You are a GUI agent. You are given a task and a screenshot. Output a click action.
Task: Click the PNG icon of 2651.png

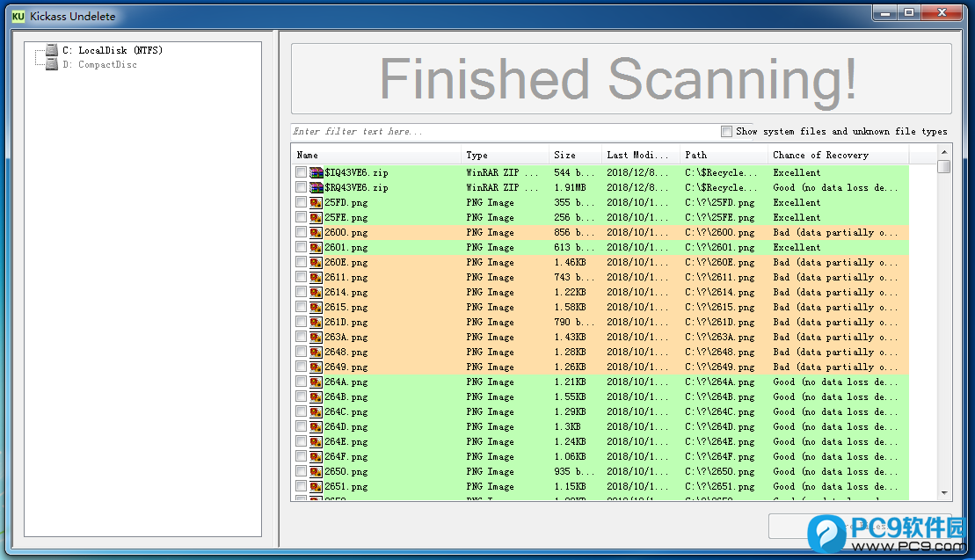click(317, 487)
